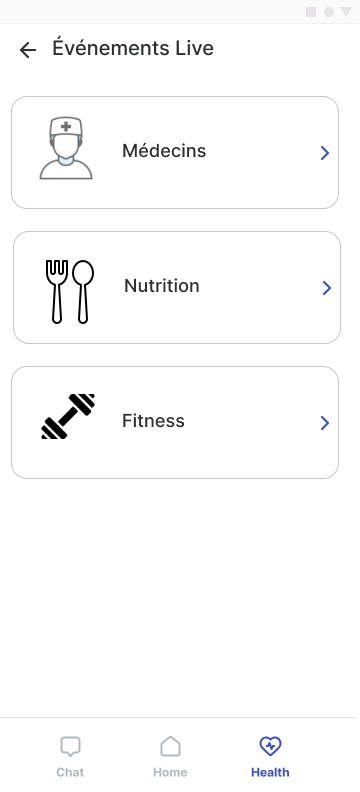The height and width of the screenshot is (792, 360).
Task: Click the doctor avatar icon
Action: (x=66, y=148)
